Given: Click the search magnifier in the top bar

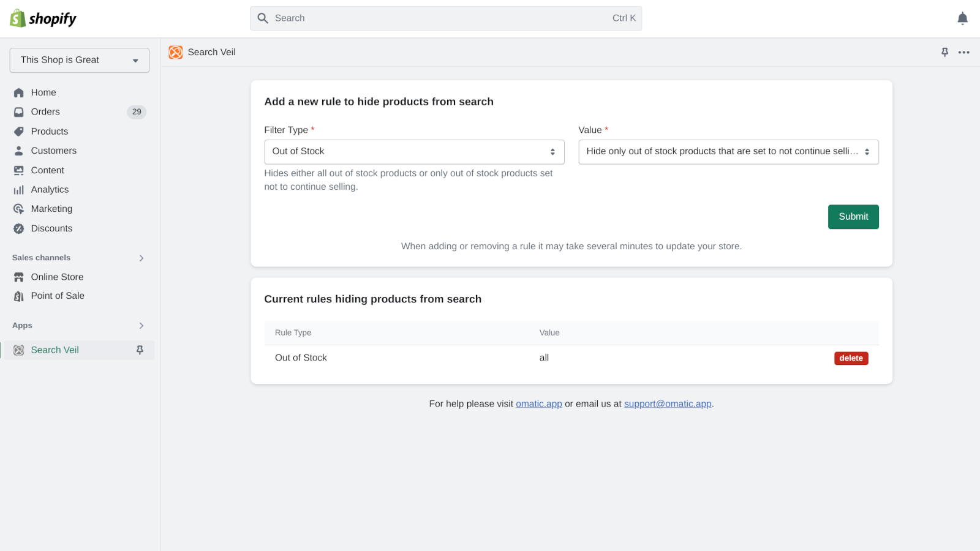Looking at the screenshot, I should coord(262,18).
